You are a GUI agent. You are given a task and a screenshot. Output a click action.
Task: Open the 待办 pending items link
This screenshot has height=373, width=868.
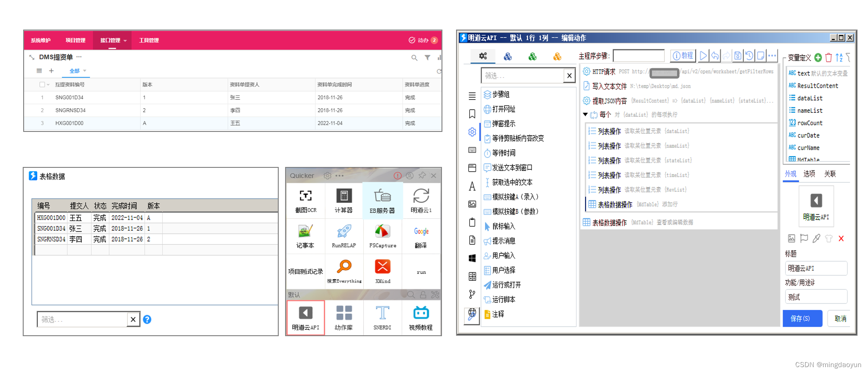click(x=423, y=40)
